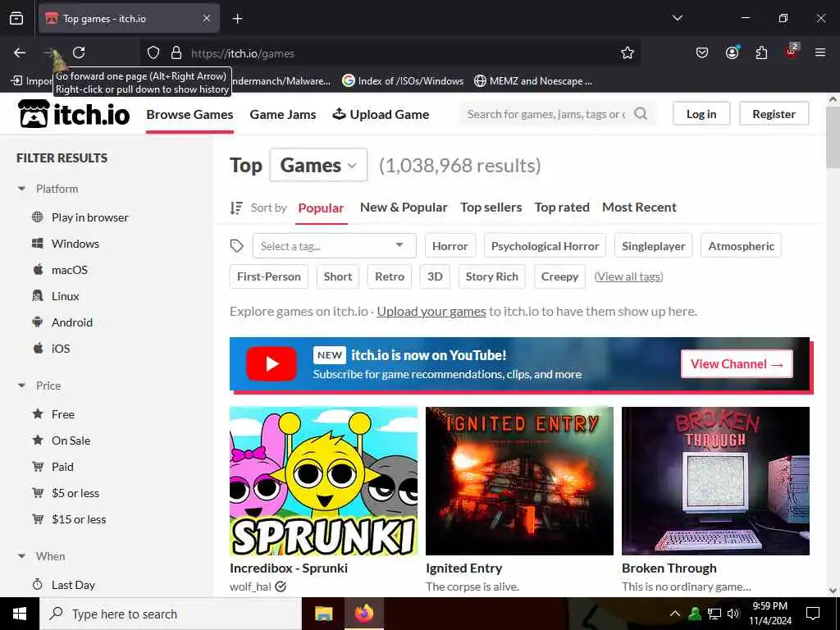Filter to $5 or less
This screenshot has height=630, width=840.
75,493
